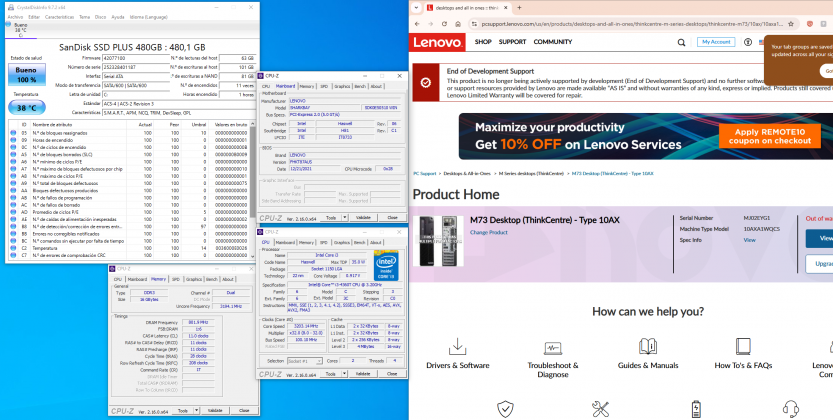Viewport: 833px width, 420px height.
Task: Open the Ayuda menu in CrystalDiskInfo
Action: [117, 17]
